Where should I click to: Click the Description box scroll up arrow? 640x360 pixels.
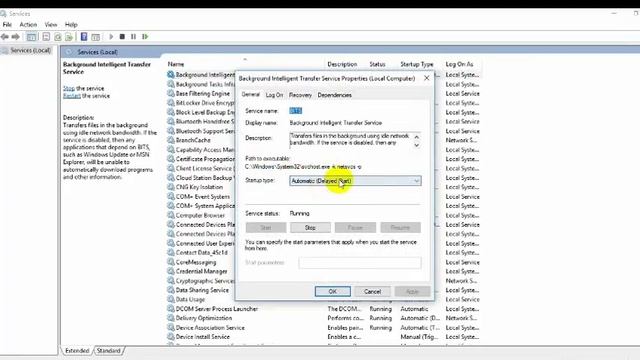416,137
